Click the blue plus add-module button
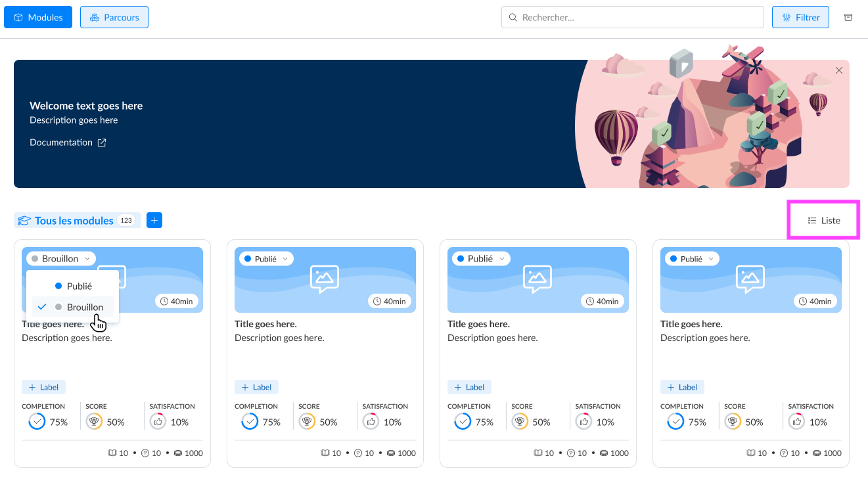The width and height of the screenshot is (868, 479). tap(154, 221)
